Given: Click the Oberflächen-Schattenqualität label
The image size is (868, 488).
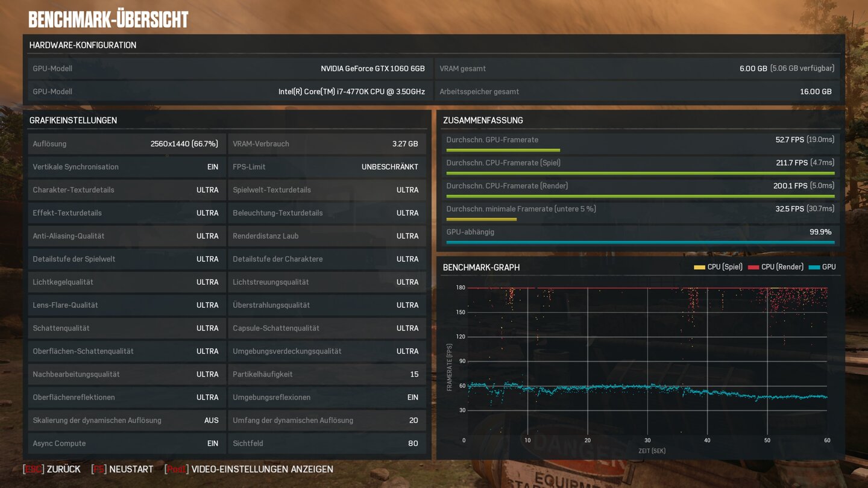Looking at the screenshot, I should 83,351.
